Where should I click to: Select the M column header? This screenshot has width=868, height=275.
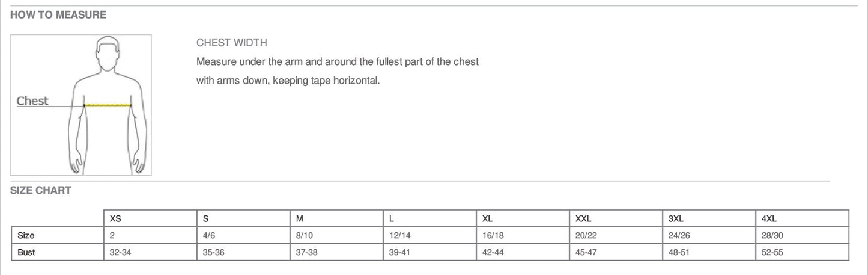(337, 218)
